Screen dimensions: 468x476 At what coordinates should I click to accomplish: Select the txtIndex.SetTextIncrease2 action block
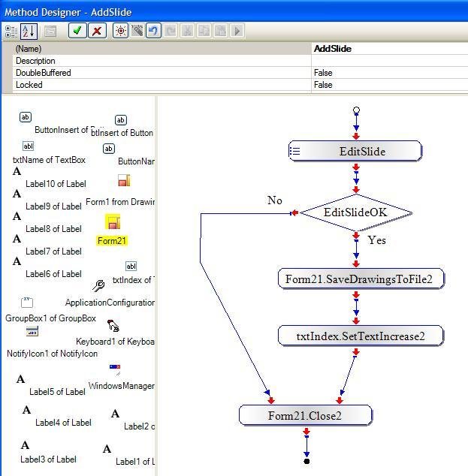click(361, 336)
